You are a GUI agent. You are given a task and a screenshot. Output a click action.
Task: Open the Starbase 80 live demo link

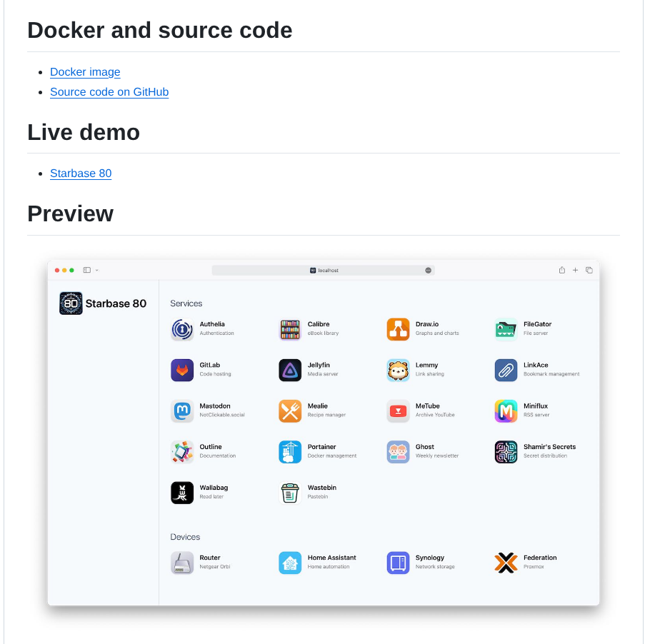pos(81,173)
